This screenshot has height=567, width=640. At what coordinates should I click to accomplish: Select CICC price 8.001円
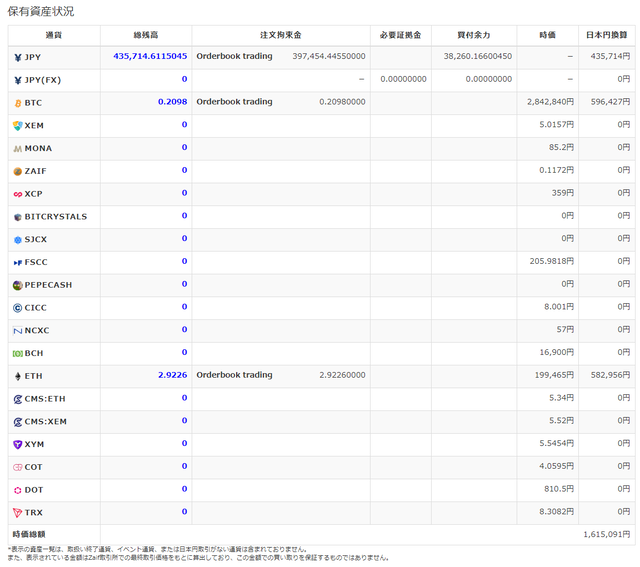click(559, 307)
